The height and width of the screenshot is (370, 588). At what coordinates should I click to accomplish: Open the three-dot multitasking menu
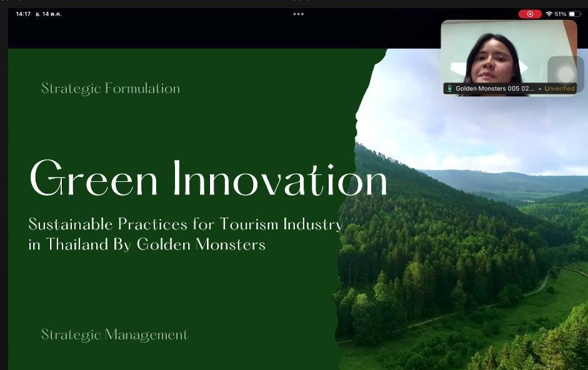coord(298,14)
